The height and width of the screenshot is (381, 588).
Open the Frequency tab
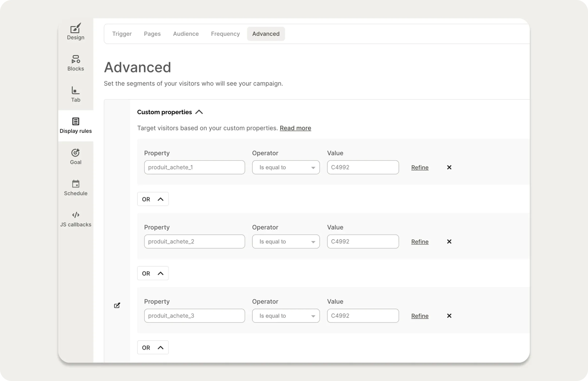pos(225,34)
